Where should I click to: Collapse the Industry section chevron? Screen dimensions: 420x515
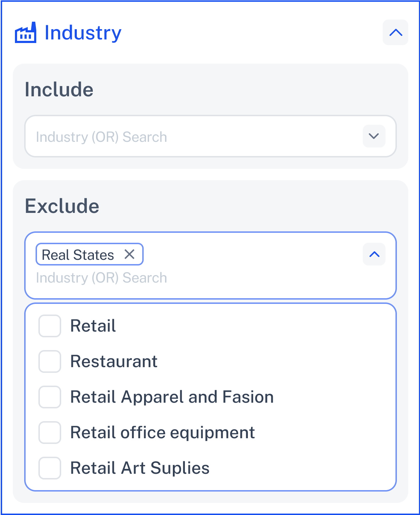[x=395, y=32]
